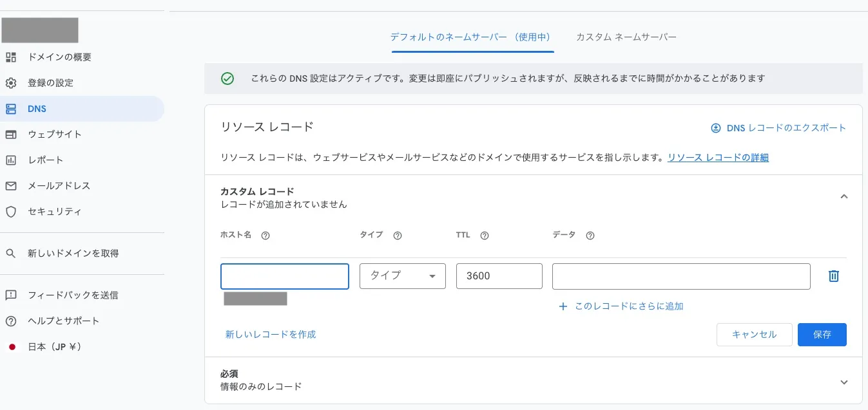Image resolution: width=868 pixels, height=410 pixels.
Task: Open the ホスト名 help tooltip icon
Action: 265,235
